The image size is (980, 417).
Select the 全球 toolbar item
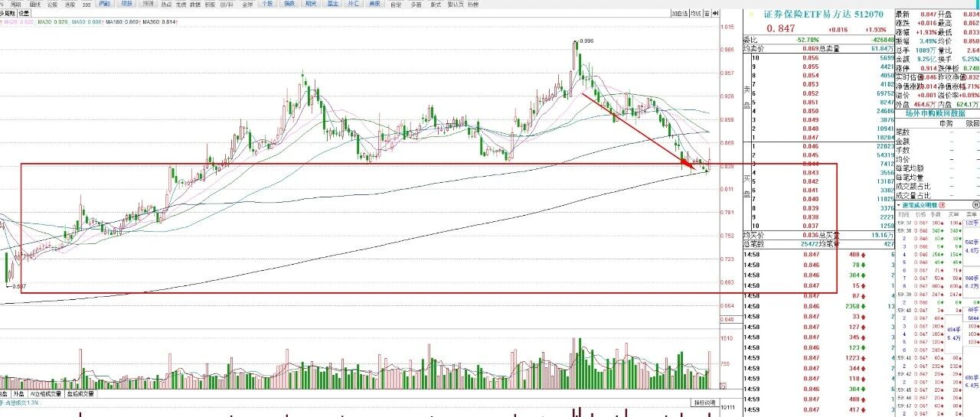tap(248, 4)
